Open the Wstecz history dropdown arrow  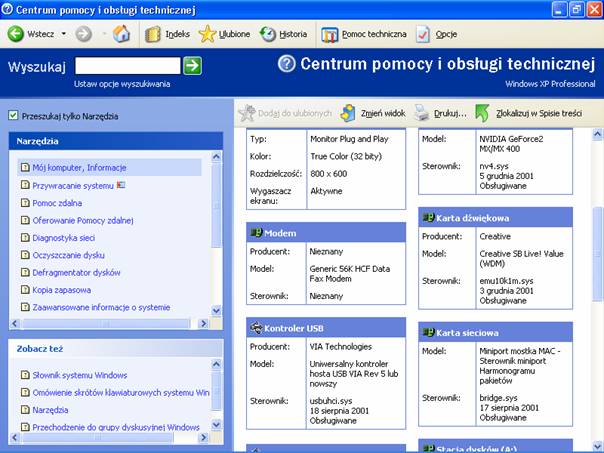[64, 34]
